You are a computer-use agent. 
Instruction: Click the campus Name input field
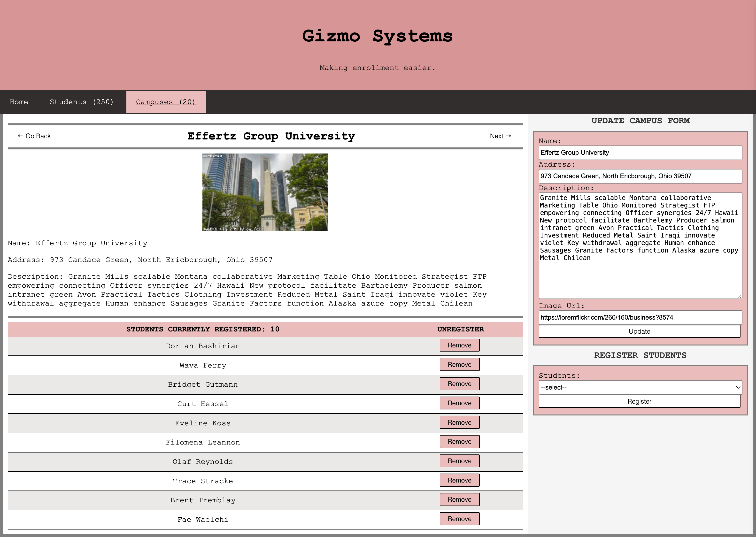pos(640,153)
